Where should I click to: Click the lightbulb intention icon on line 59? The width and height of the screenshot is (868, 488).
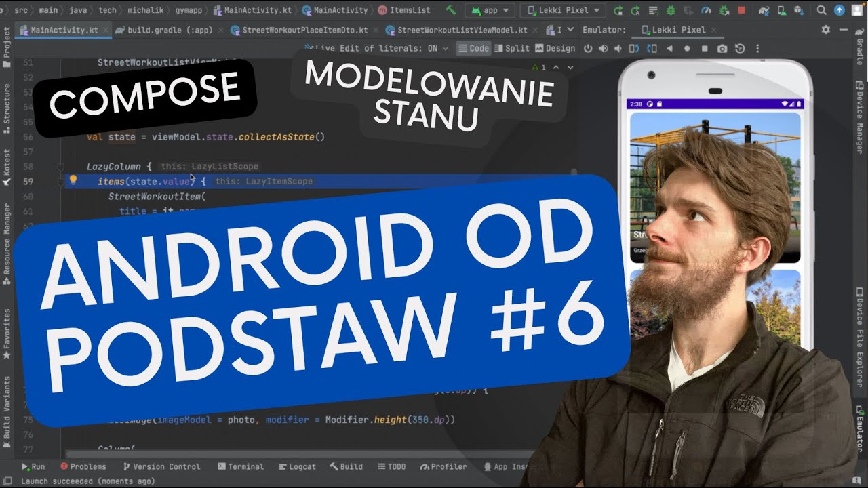pyautogui.click(x=73, y=180)
